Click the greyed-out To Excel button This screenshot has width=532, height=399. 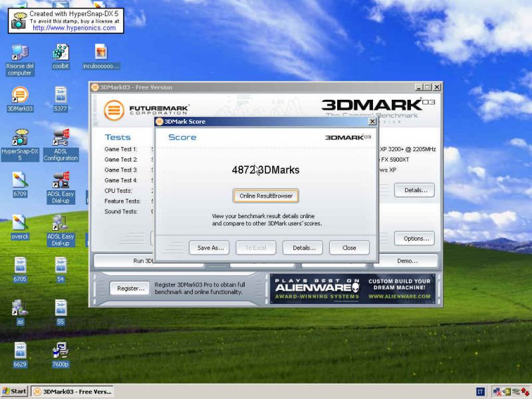(256, 247)
